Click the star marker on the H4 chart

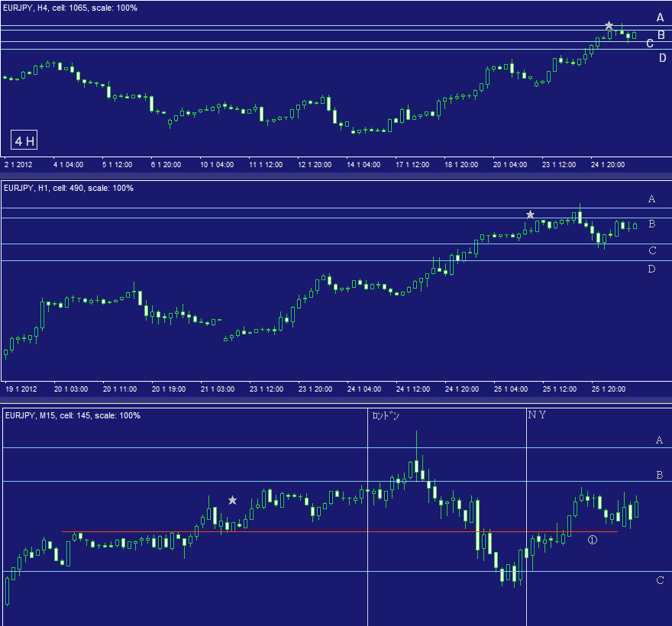coord(609,25)
